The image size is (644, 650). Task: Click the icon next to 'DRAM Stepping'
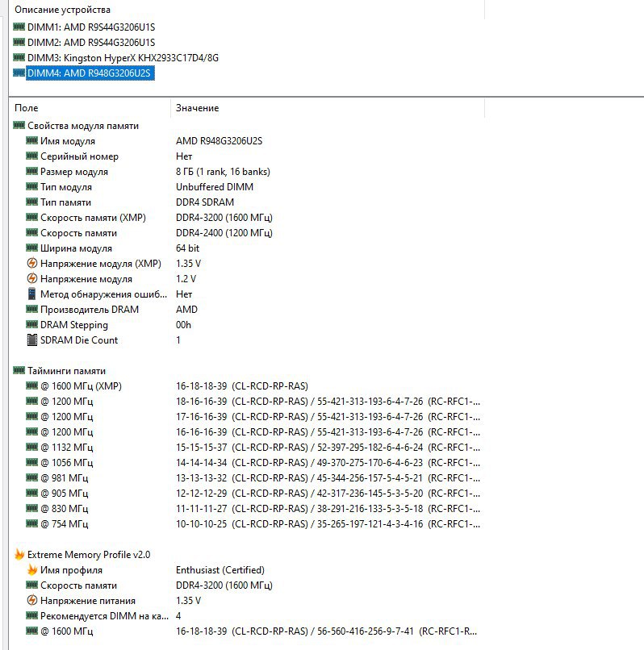32,324
